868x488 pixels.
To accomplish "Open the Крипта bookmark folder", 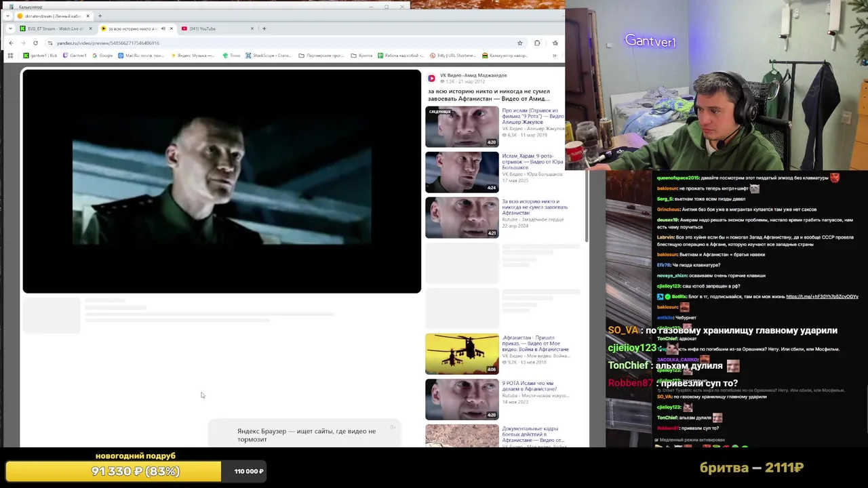I will [x=362, y=56].
